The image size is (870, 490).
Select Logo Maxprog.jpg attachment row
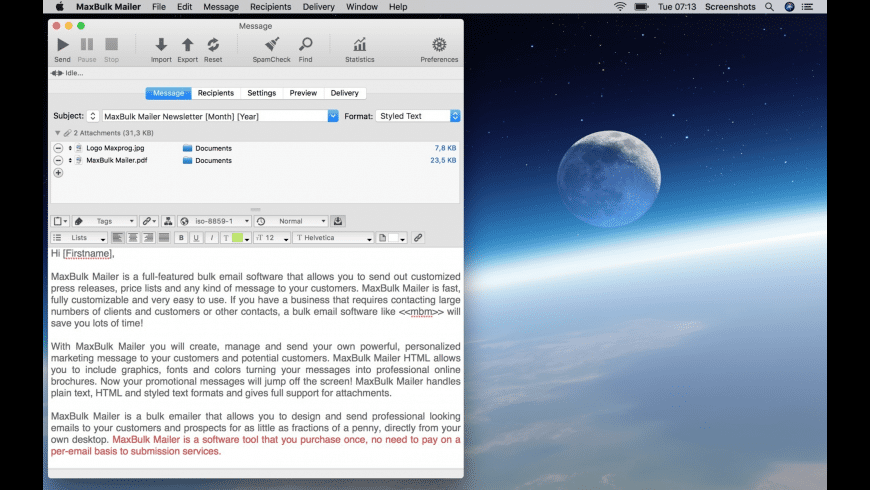(255, 148)
